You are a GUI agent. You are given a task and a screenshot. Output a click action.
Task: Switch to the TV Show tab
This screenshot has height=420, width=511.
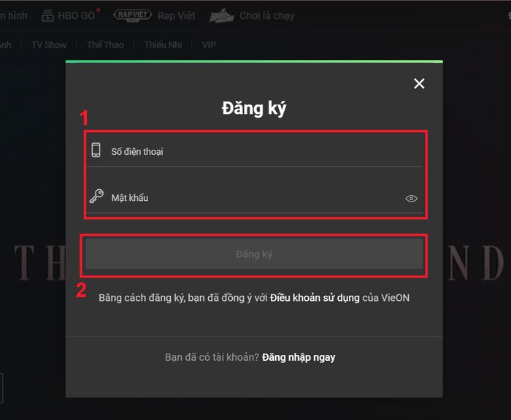[x=49, y=45]
